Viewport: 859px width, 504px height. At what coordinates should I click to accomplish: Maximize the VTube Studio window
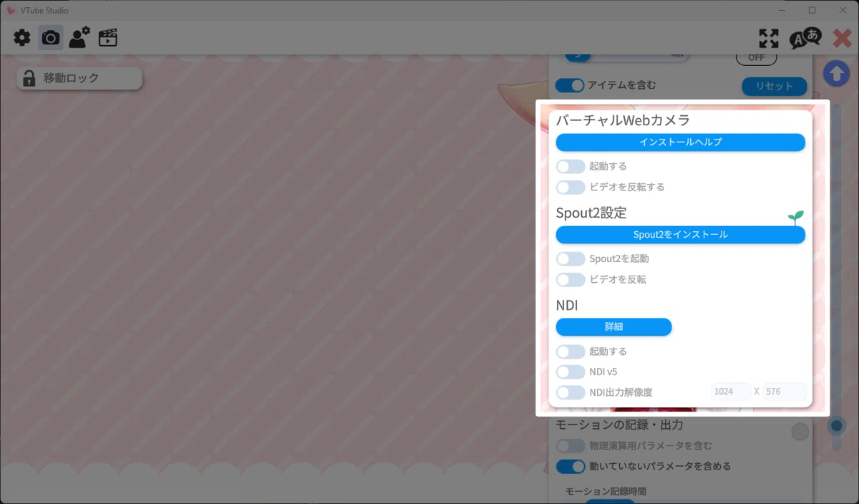[812, 10]
